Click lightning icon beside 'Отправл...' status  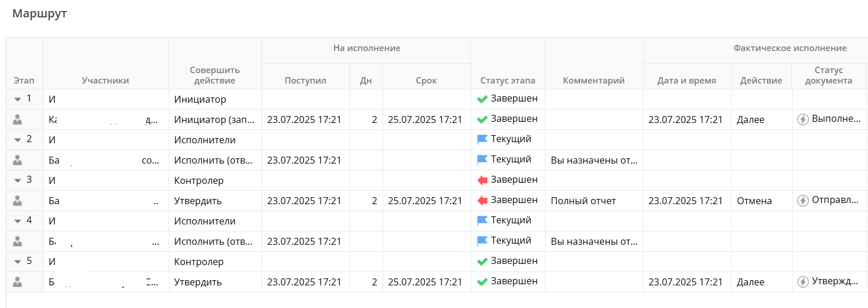[802, 201]
